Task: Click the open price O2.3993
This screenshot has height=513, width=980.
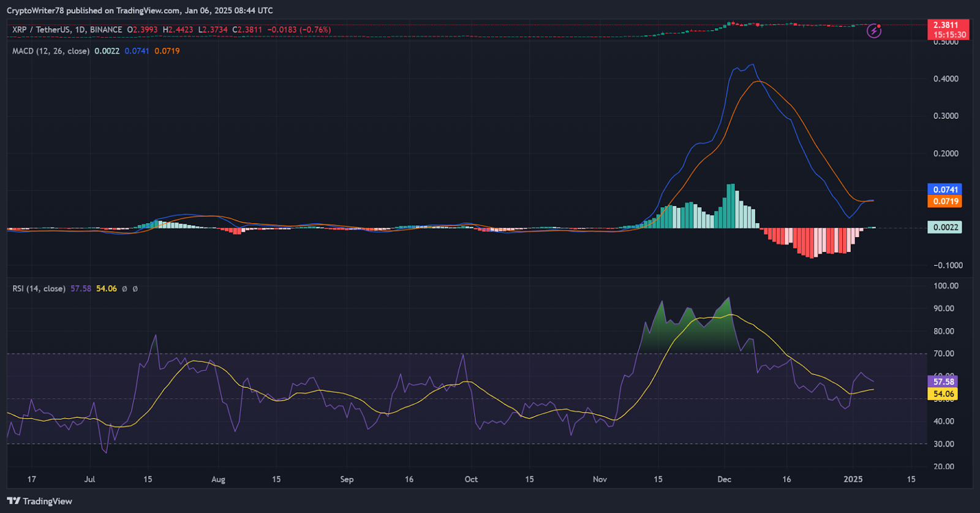Action: [142, 29]
